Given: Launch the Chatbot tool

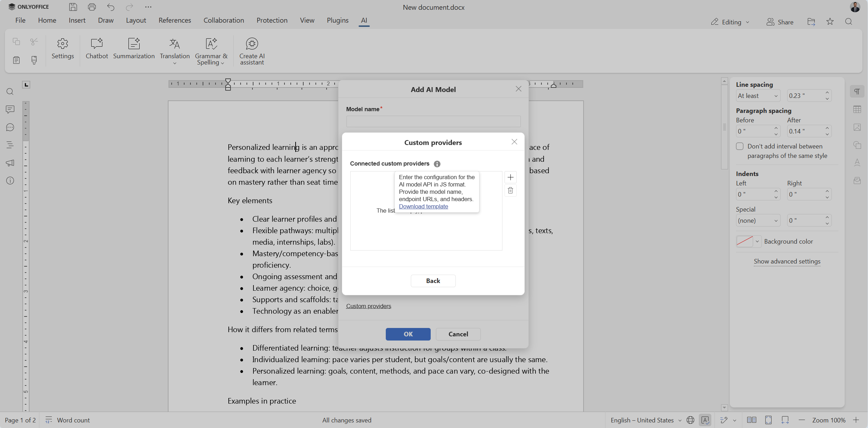Looking at the screenshot, I should (97, 49).
